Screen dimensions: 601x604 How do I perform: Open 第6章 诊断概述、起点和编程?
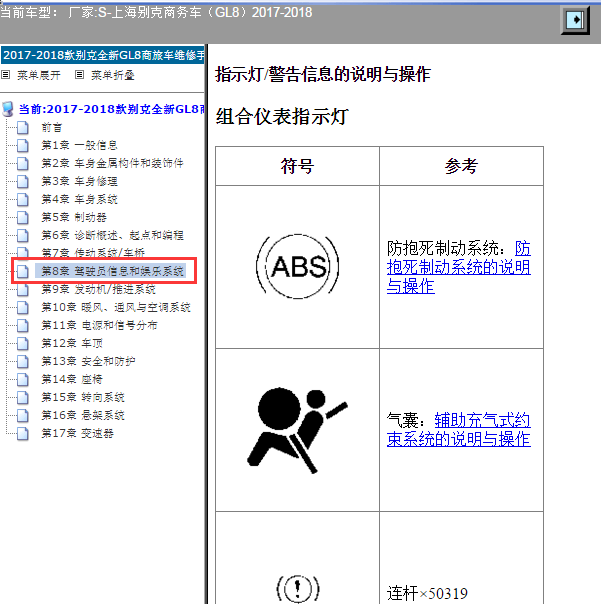tap(112, 235)
